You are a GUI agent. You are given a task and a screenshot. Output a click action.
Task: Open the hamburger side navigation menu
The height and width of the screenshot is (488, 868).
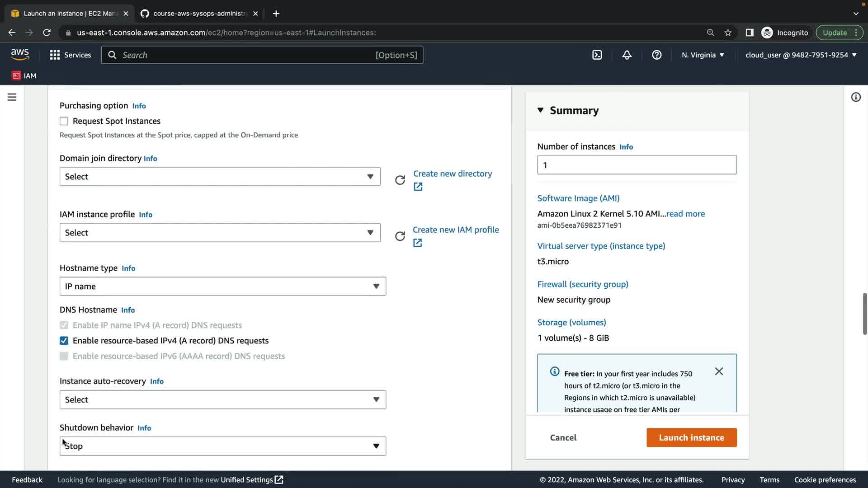tap(12, 97)
